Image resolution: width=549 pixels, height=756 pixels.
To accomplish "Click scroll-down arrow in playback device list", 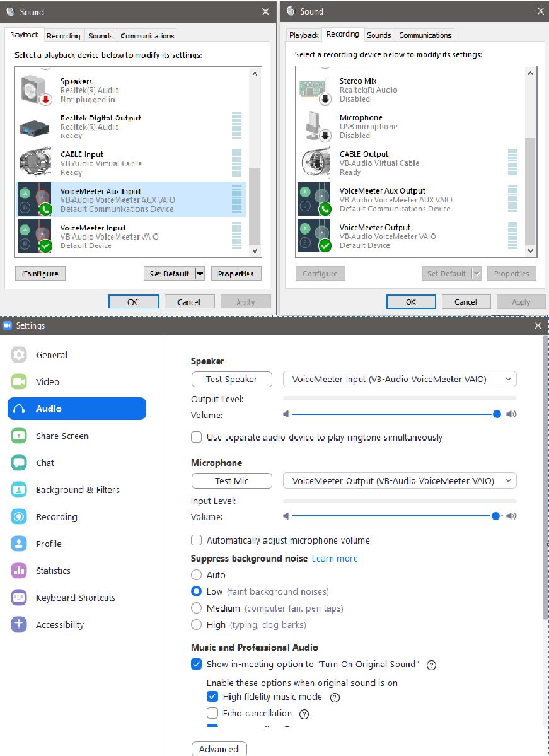I will click(255, 251).
